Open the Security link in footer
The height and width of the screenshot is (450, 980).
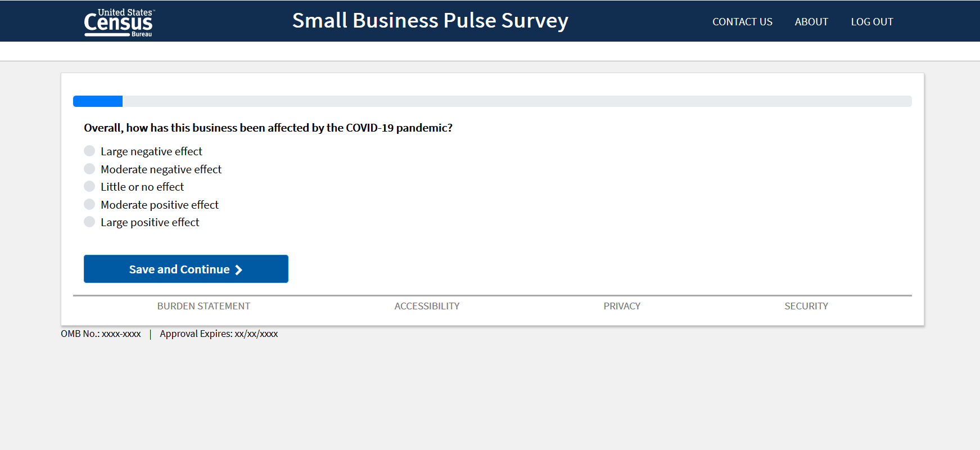[x=806, y=306]
